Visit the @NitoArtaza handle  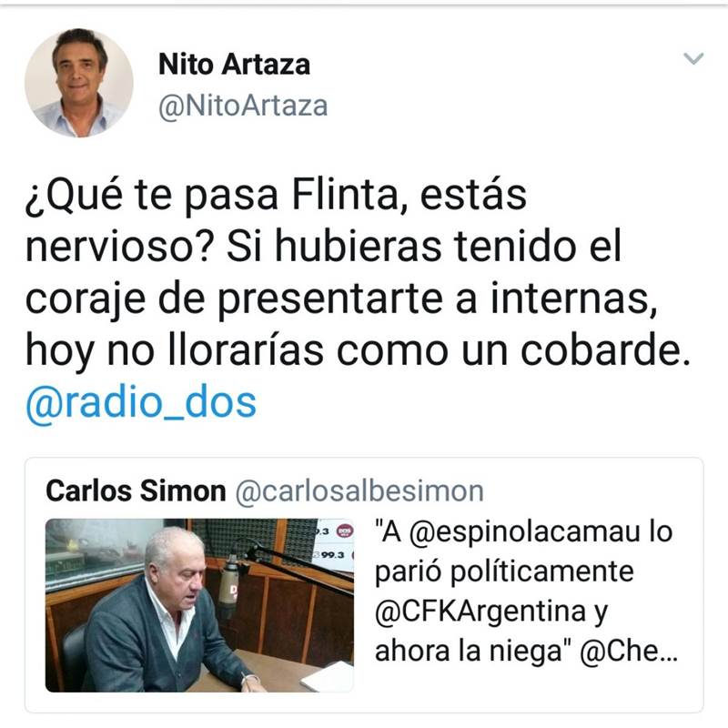pos(243,106)
